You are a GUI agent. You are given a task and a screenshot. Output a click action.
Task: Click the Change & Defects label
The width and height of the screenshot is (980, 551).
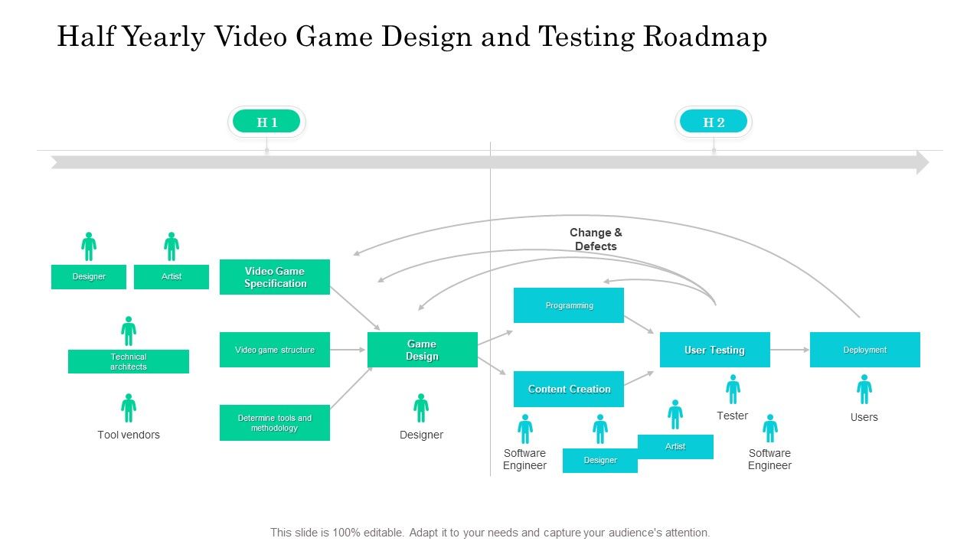click(596, 240)
